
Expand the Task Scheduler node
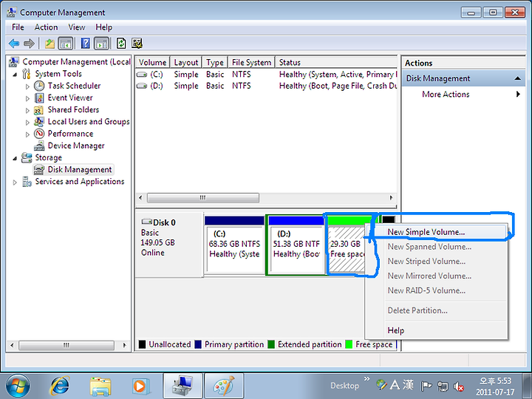(x=27, y=86)
